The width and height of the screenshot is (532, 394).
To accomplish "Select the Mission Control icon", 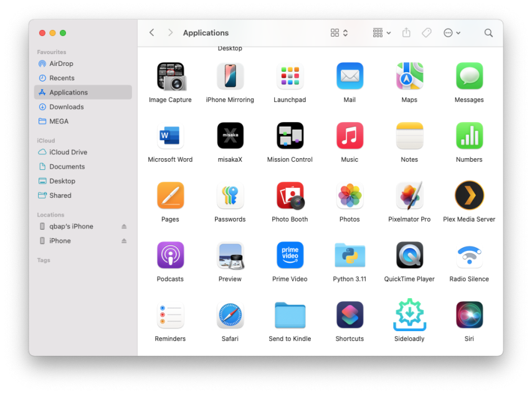I will 290,136.
